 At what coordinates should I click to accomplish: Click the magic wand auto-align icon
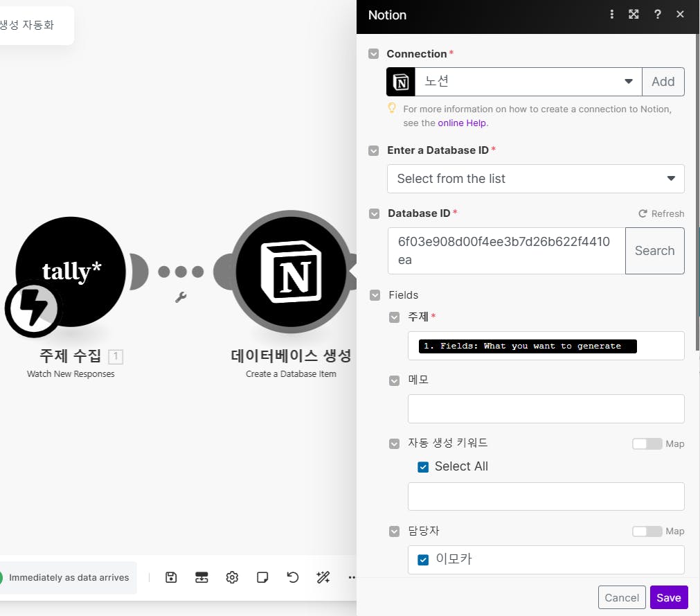click(323, 577)
